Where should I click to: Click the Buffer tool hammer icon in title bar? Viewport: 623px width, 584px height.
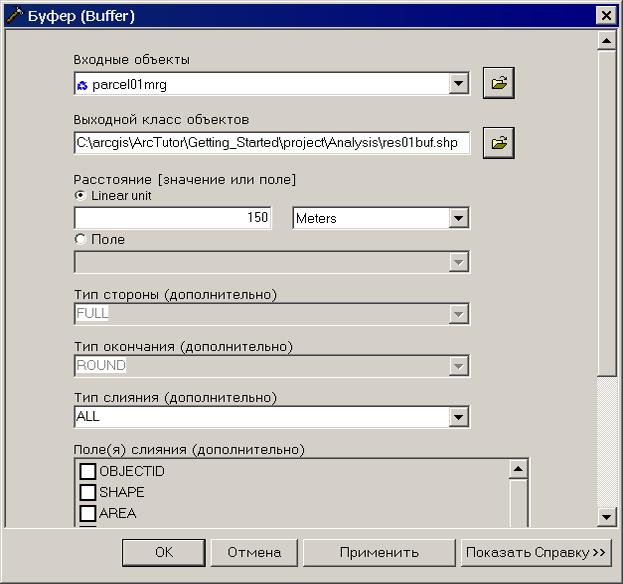[x=15, y=16]
